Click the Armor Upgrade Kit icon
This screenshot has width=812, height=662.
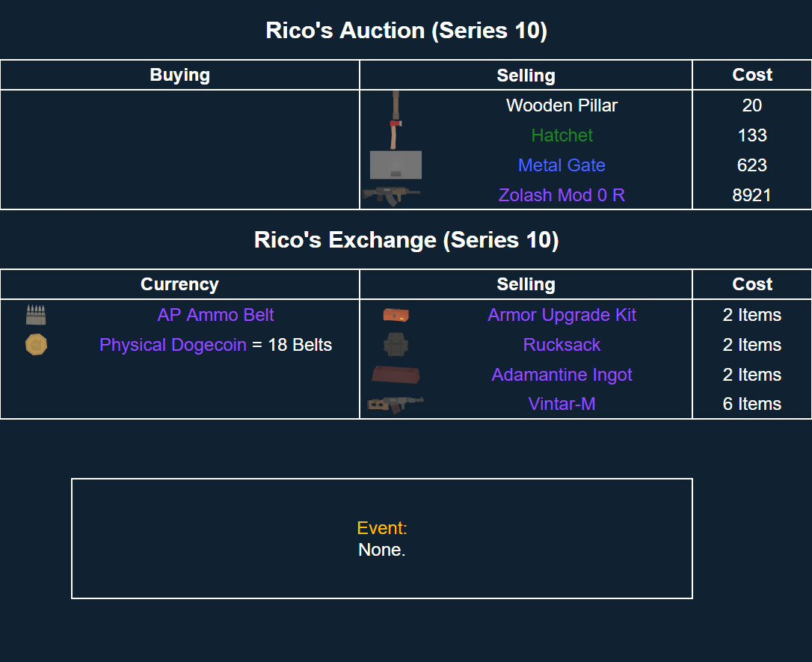point(396,315)
